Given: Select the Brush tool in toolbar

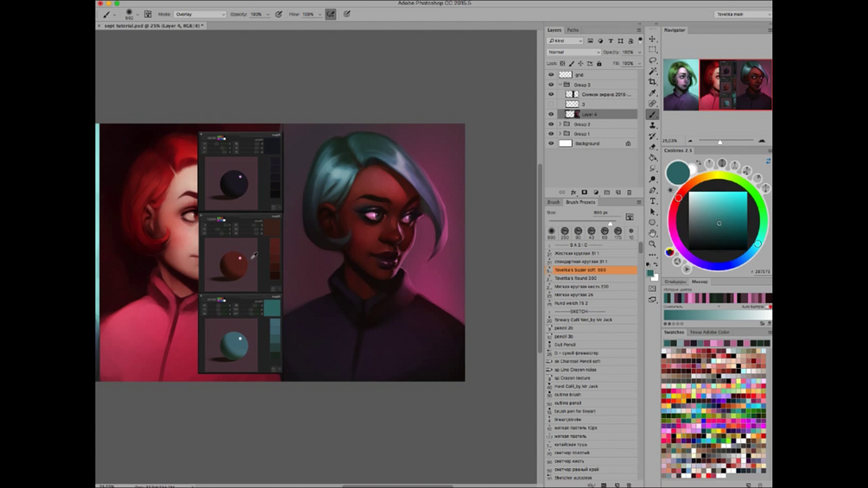Looking at the screenshot, I should 653,115.
